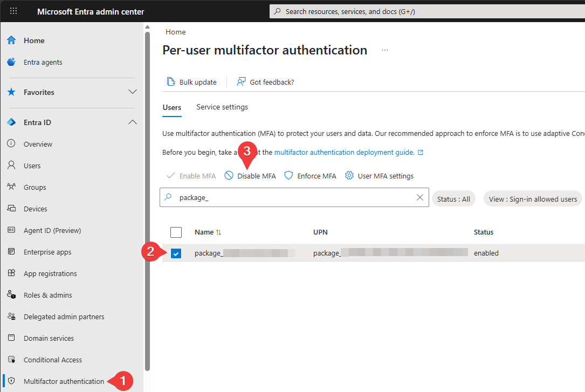The height and width of the screenshot is (392, 585).
Task: Open the multifactor authentication deployment guide link
Action: point(344,152)
